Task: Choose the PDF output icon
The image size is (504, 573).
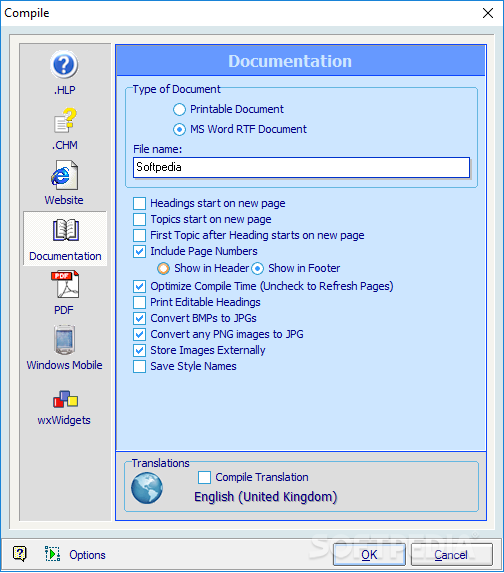Action: point(65,285)
